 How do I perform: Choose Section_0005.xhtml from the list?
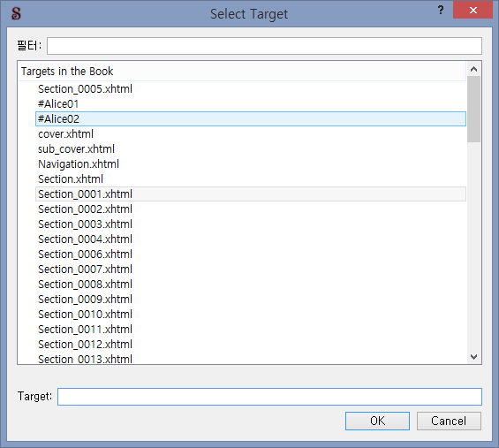[251, 89]
